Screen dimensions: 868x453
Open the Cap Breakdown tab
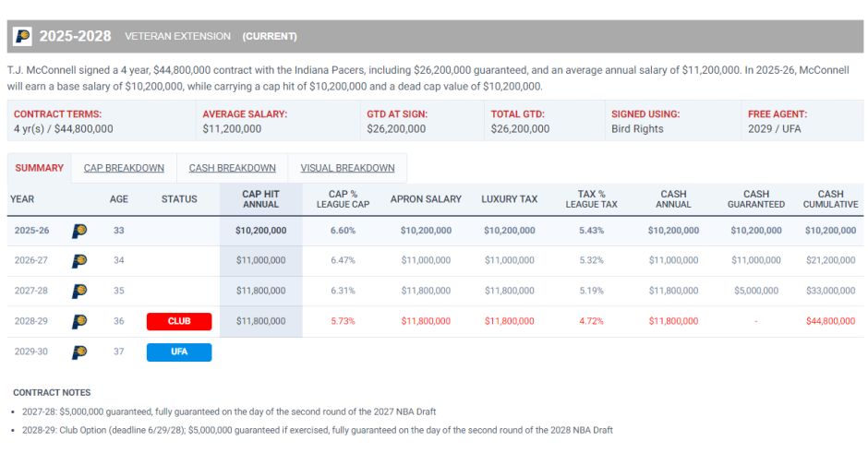(x=124, y=168)
